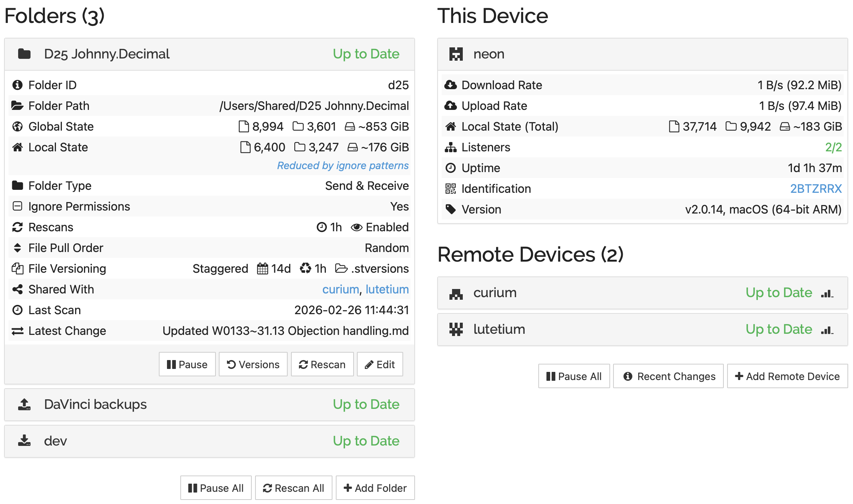Click the curium device identicon
The height and width of the screenshot is (504, 853).
pyautogui.click(x=456, y=293)
